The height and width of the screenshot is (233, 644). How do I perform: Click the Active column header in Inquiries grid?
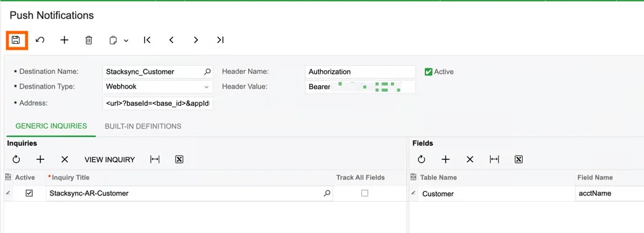pyautogui.click(x=25, y=177)
